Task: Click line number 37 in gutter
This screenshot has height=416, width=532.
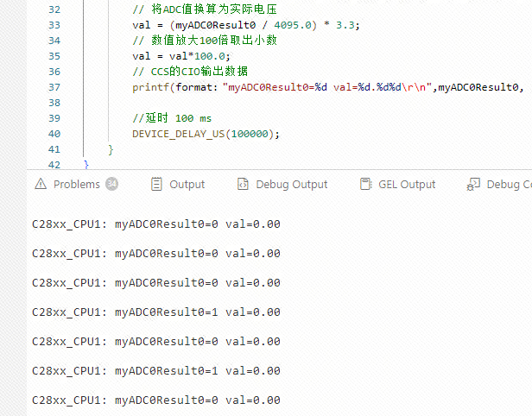Action: point(54,87)
